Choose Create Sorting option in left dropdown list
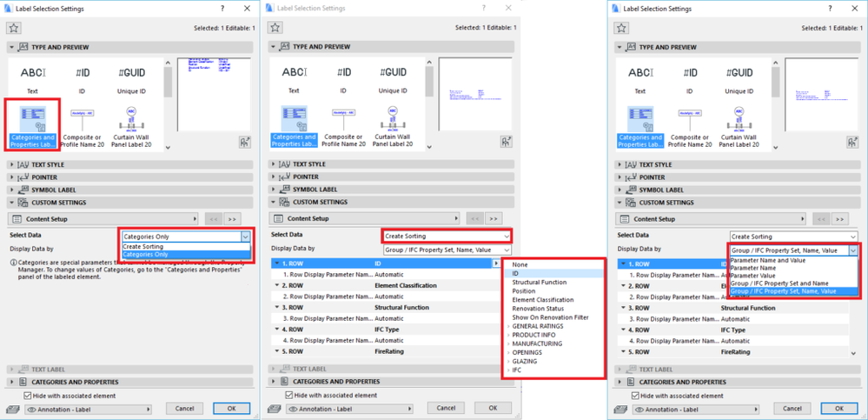 tap(186, 247)
